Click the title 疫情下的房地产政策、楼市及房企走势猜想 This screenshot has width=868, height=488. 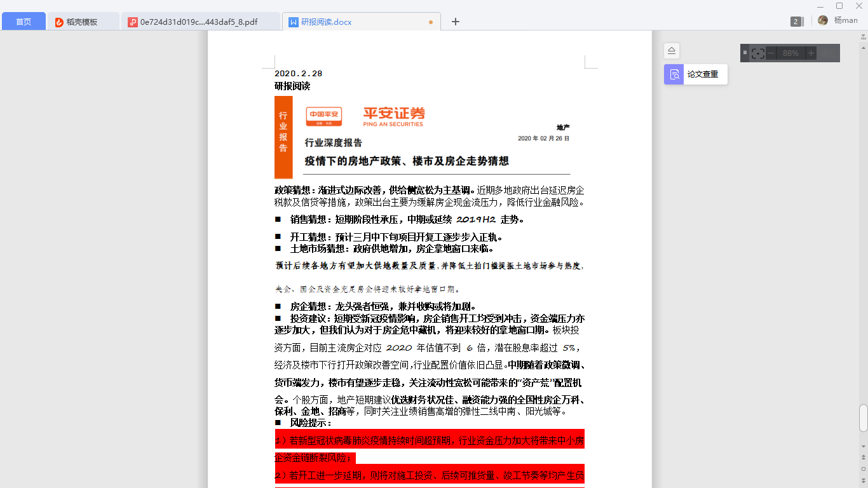(407, 161)
